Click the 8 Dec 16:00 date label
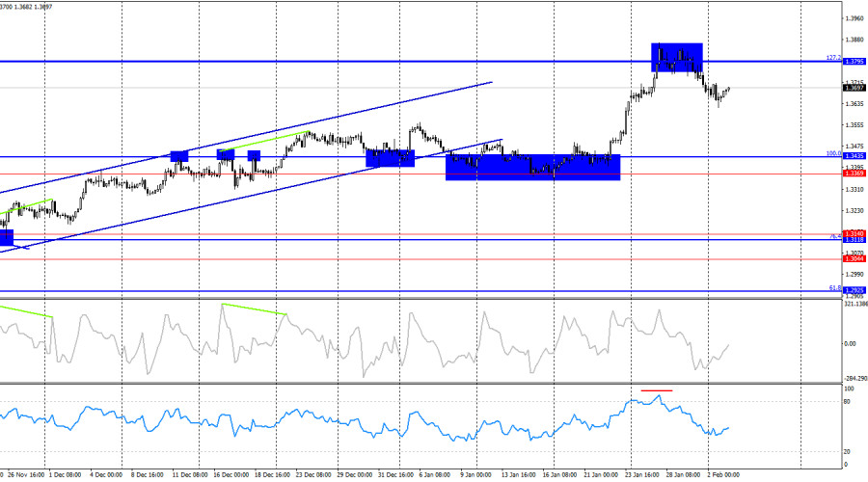 coord(147,475)
